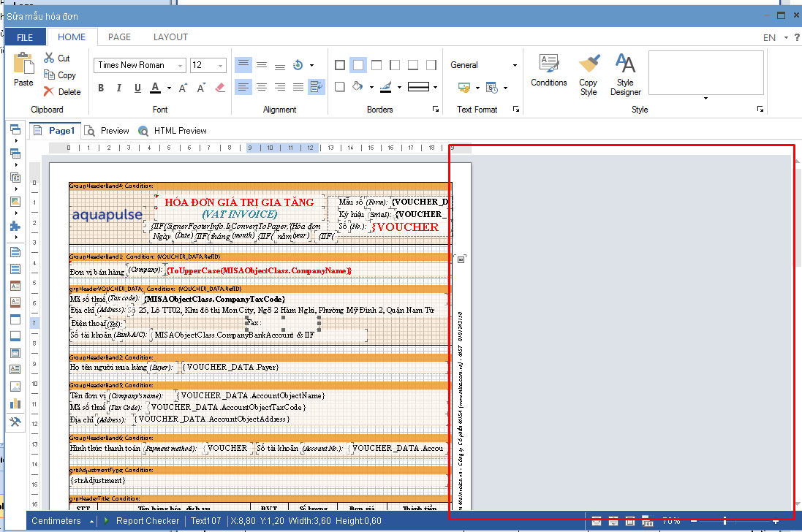This screenshot has width=802, height=532.
Task: Toggle the Word Wrap alignment button
Action: click(316, 88)
